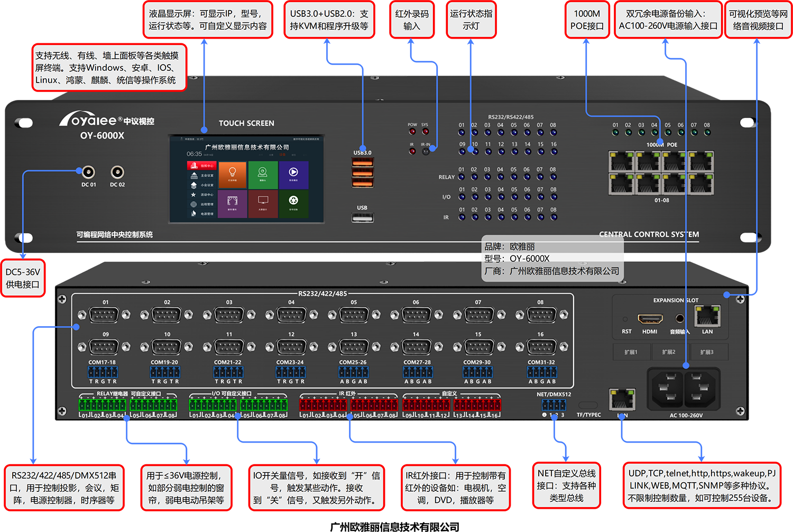Click the 06:35 clock on the touch screen
Viewport: 793px width, 532px height.
(x=194, y=154)
